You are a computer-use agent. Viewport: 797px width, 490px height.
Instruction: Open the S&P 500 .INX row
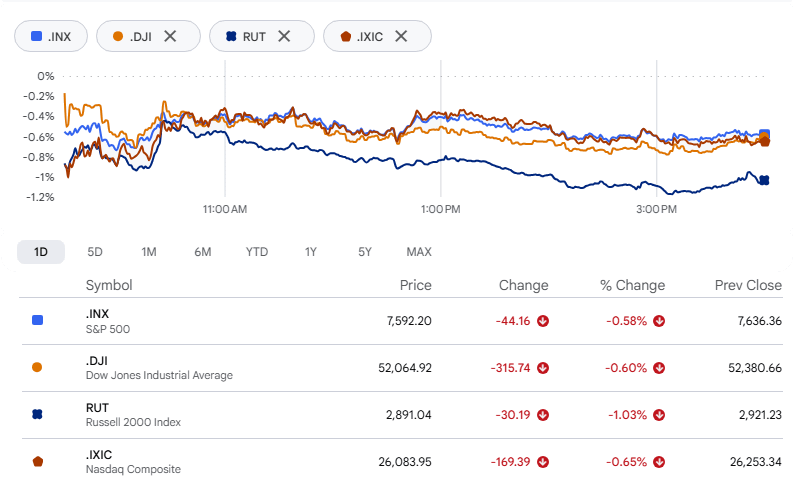point(402,321)
